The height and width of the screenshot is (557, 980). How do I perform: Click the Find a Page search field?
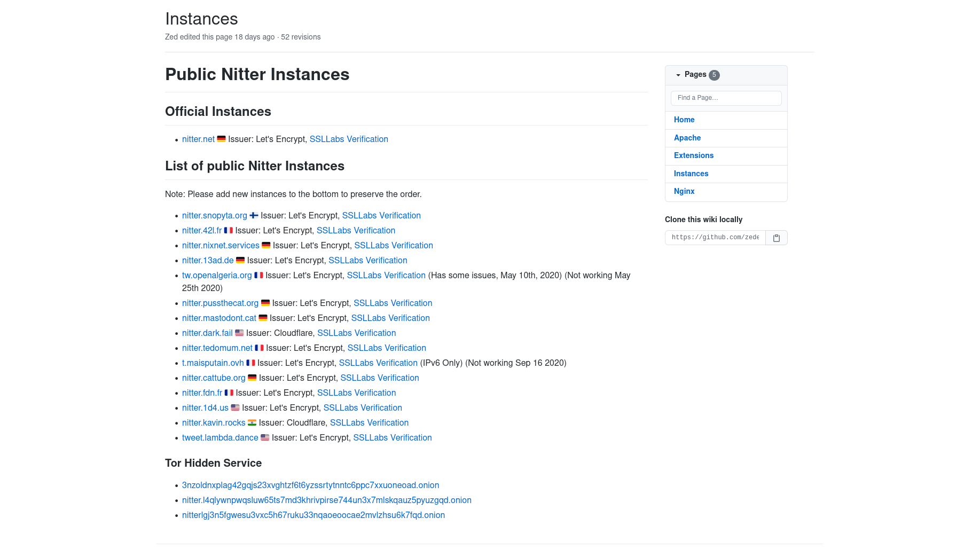(726, 98)
